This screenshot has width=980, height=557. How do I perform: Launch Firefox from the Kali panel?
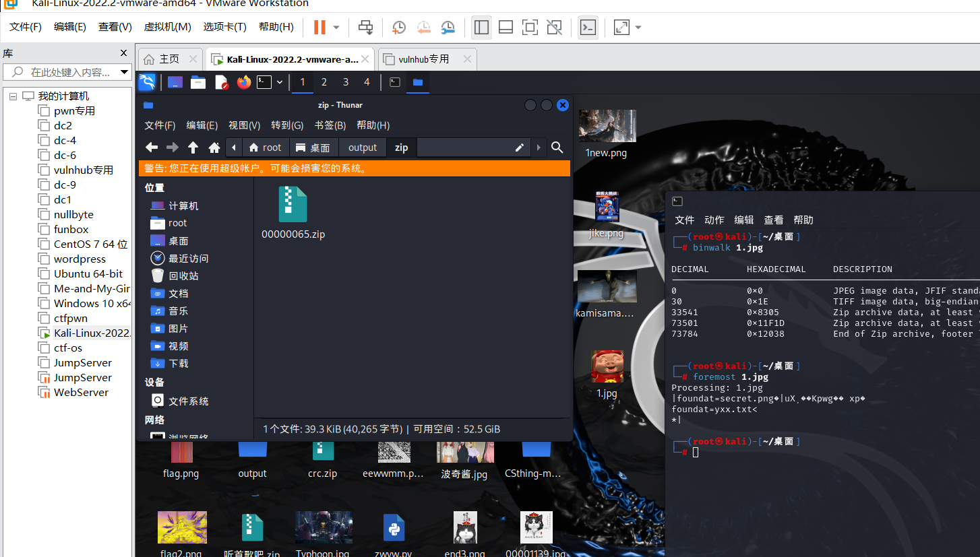coord(244,82)
